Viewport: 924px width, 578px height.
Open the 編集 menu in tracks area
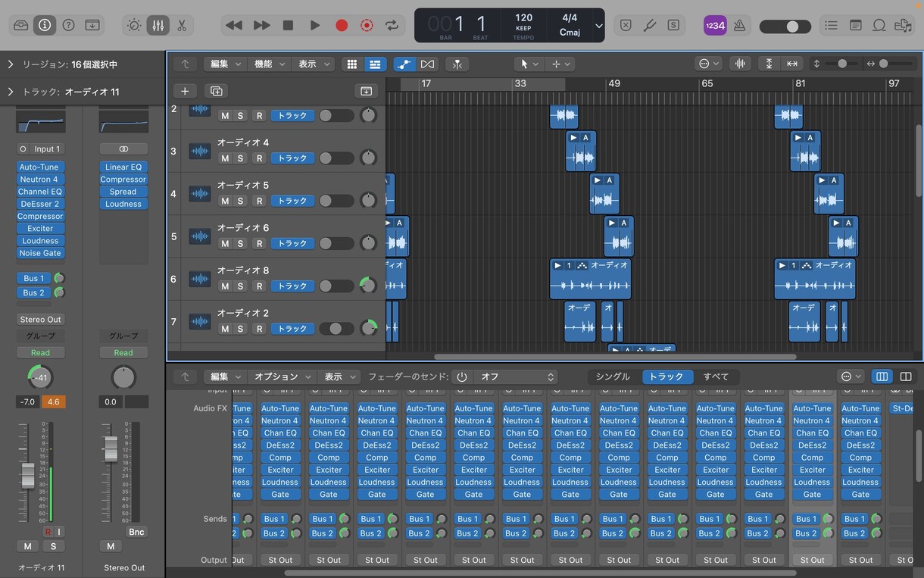(x=225, y=64)
